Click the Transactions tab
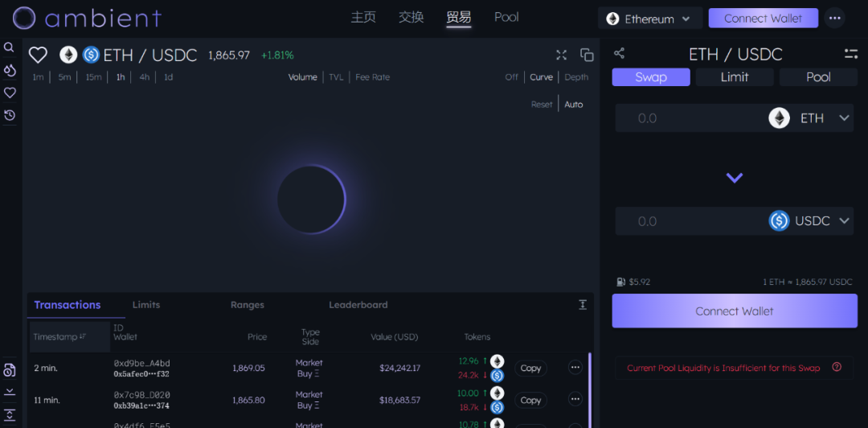The width and height of the screenshot is (868, 428). pos(68,305)
